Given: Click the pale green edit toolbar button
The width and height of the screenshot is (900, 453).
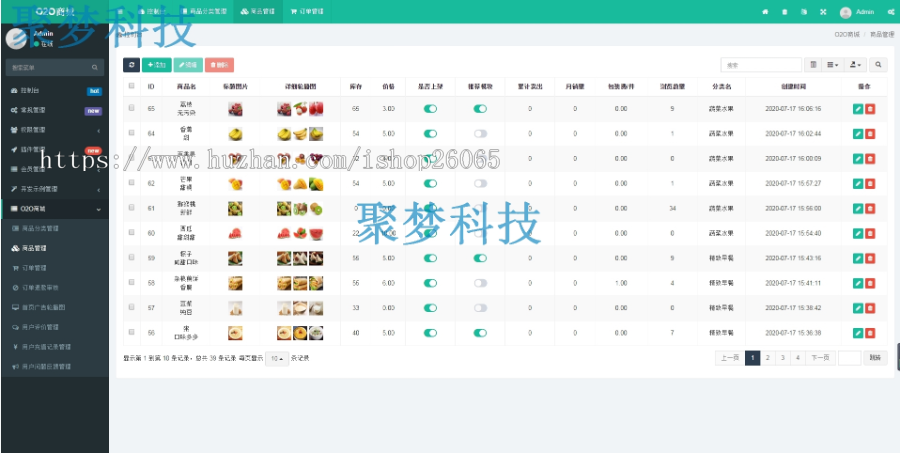Looking at the screenshot, I should pos(188,65).
